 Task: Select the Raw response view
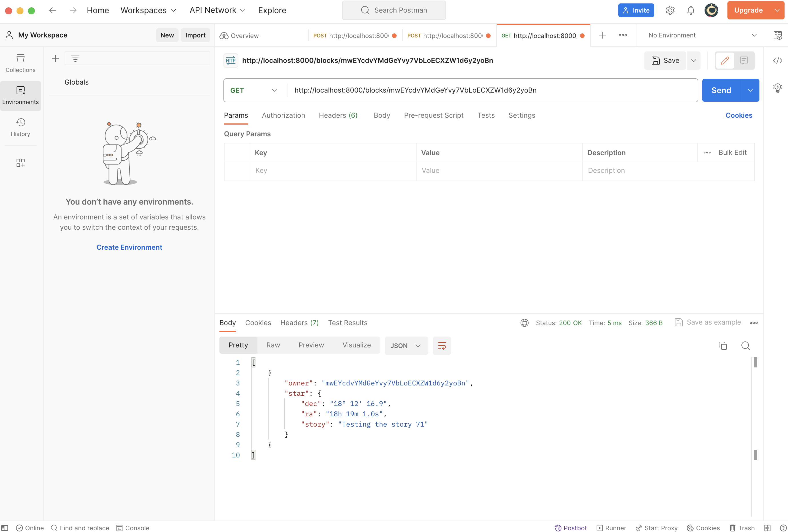pos(273,345)
